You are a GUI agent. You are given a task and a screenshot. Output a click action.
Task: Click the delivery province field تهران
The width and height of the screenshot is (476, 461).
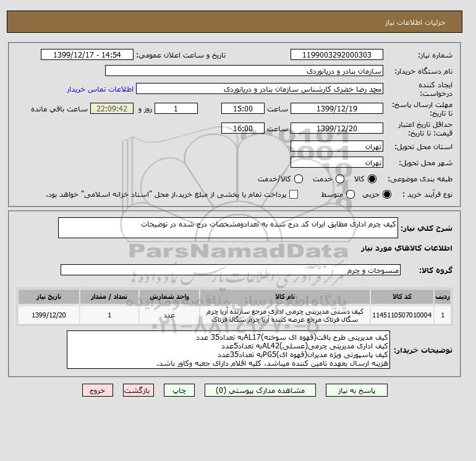337,147
